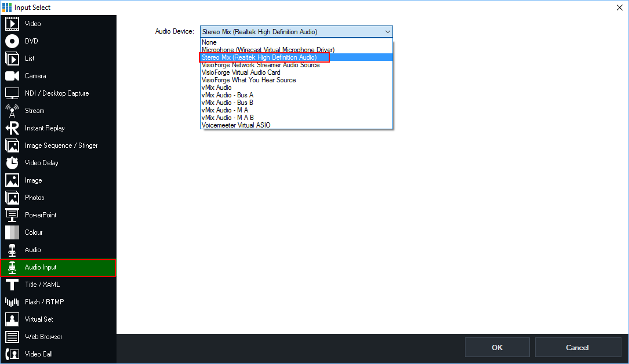Choose Microphone (Wirecast Virtual Microphone Driver)
Viewport: 629px width, 364px height.
pyautogui.click(x=296, y=50)
